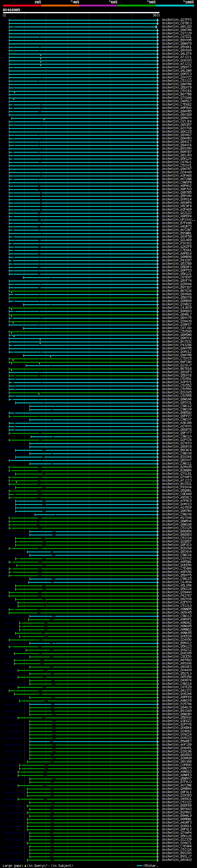Screen dimensions: 197x868
Task: Click hit label UniRef100_Q7XLR1
Action: pos(177,474)
